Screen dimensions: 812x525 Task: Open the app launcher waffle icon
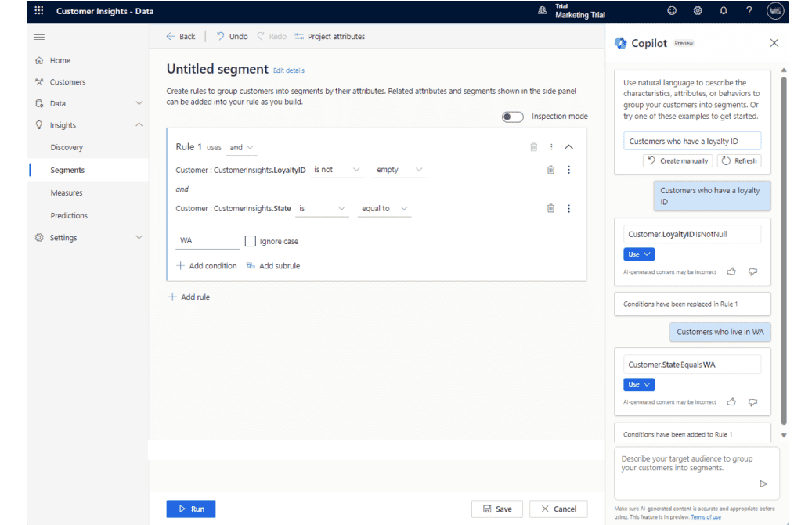[39, 11]
